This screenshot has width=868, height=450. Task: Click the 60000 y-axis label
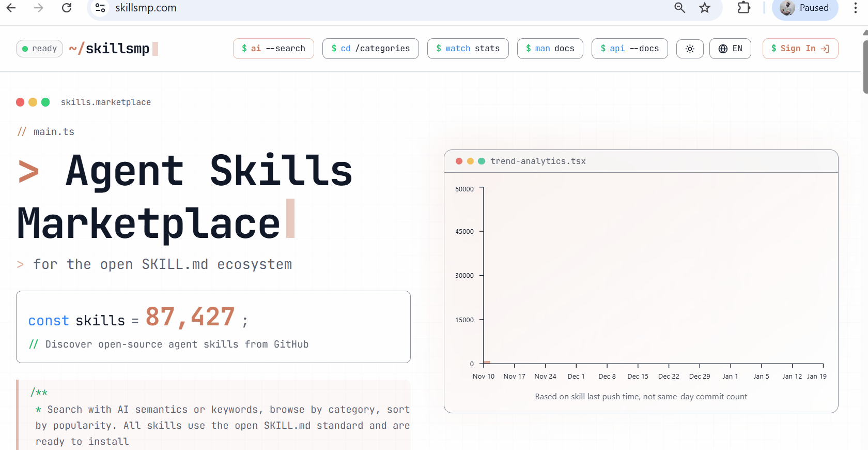[464, 189]
